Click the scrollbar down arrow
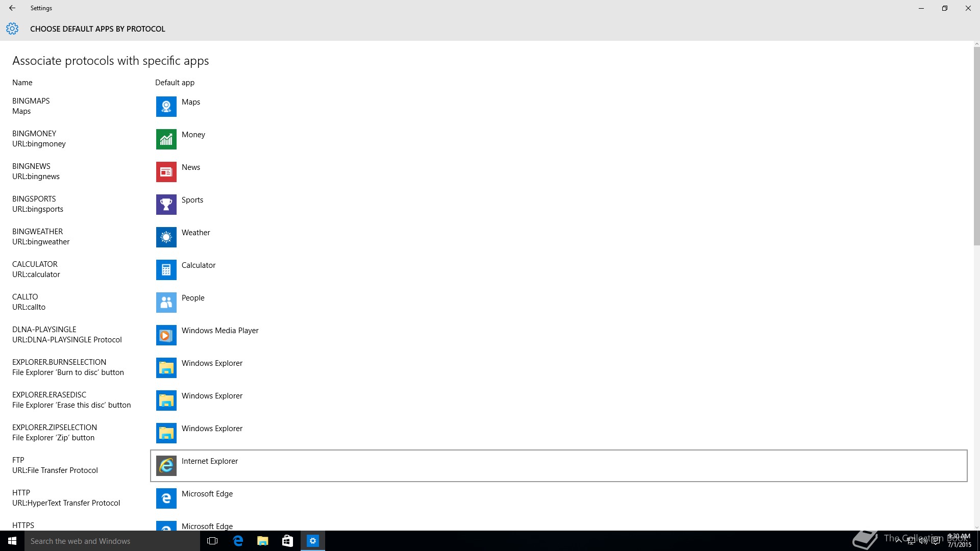980x551 pixels. coord(976,528)
